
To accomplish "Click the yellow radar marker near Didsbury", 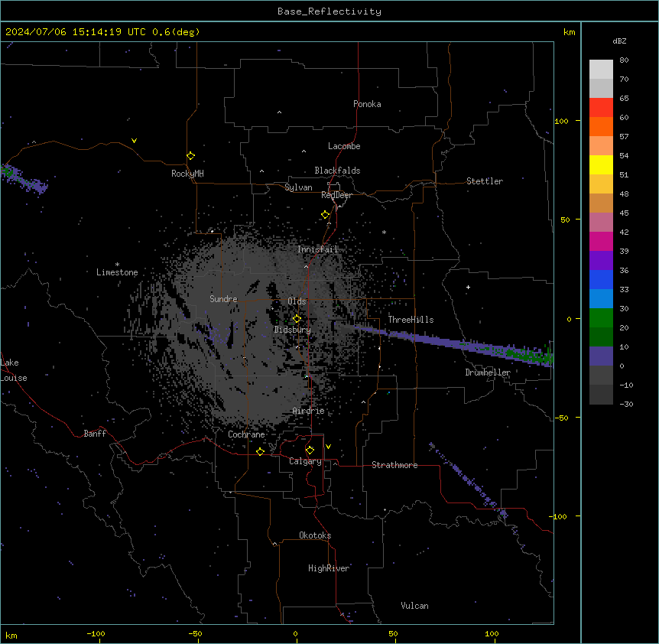I will click(x=297, y=319).
